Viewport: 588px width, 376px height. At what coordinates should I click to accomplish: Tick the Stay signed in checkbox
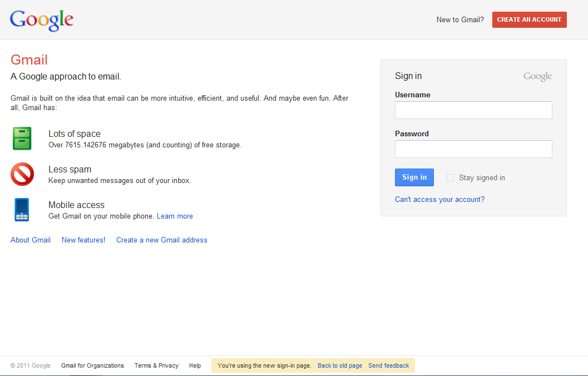(x=450, y=177)
